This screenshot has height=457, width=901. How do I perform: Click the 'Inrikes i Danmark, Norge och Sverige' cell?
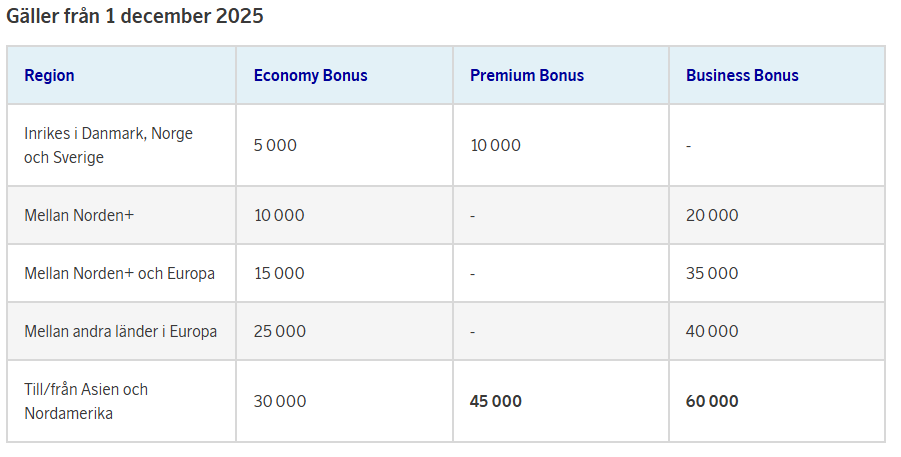[x=108, y=145]
